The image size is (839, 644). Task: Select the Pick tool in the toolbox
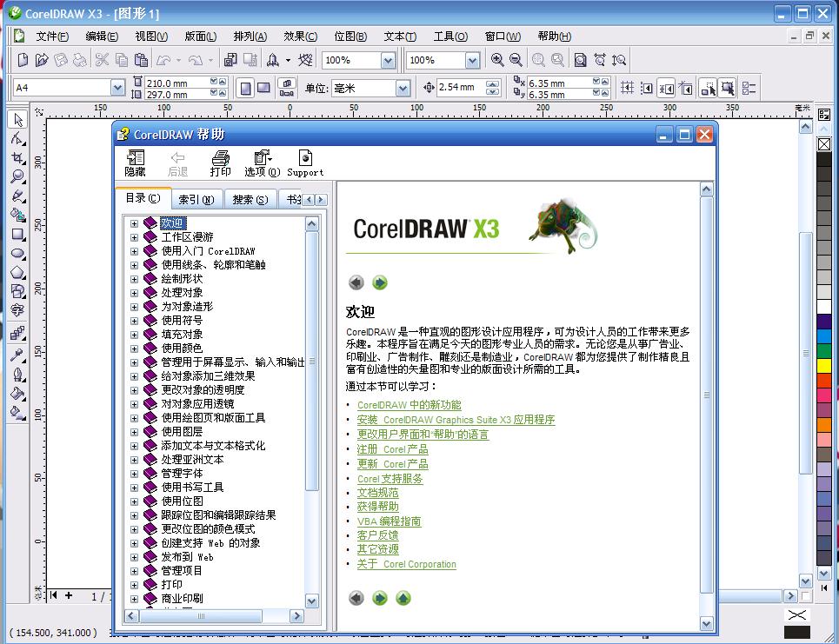pos(17,120)
